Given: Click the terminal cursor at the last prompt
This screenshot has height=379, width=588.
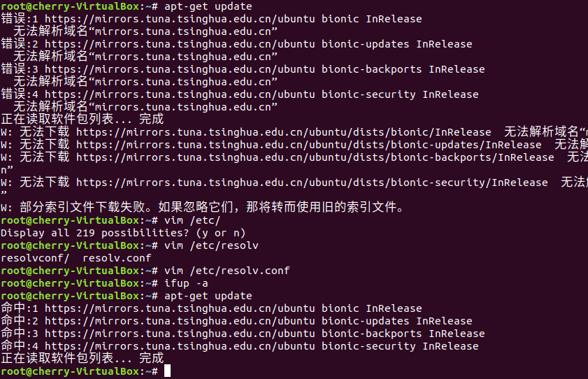Looking at the screenshot, I should point(167,371).
